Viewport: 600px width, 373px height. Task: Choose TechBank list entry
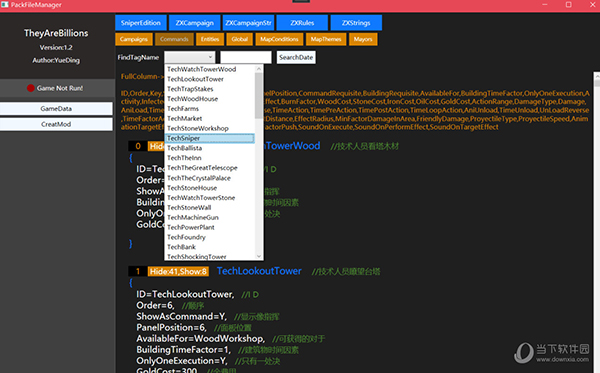click(x=210, y=247)
